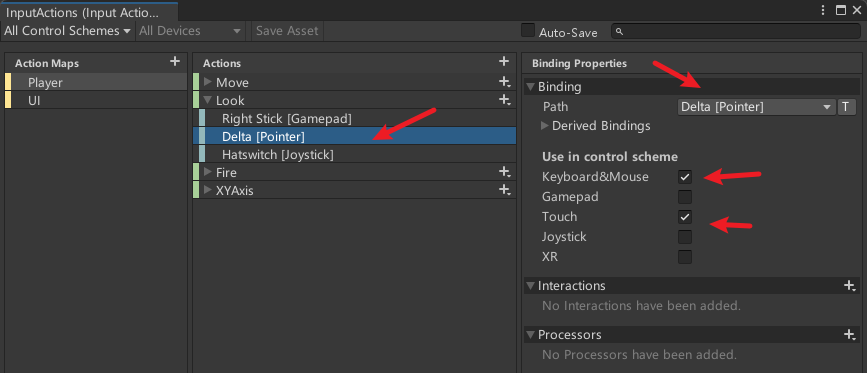Viewport: 867px width, 373px height.
Task: Enable the Auto-Save checkbox
Action: click(x=528, y=30)
